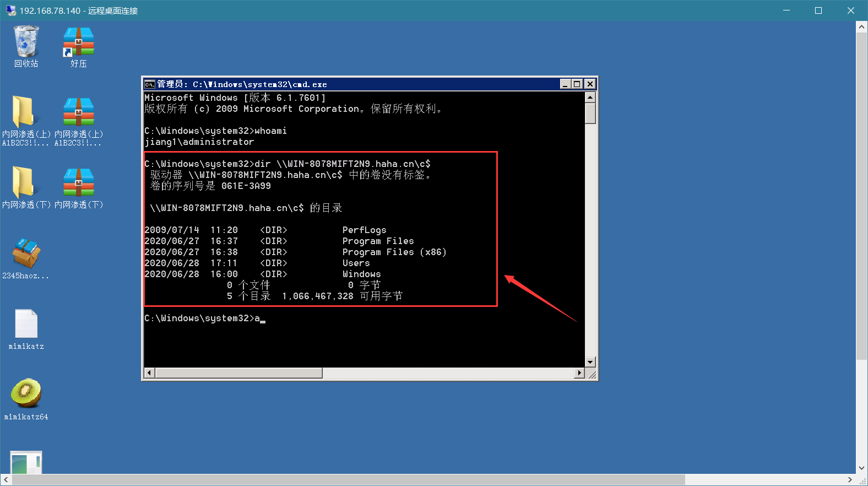The image size is (868, 486).
Task: Click cmd horizontal scrollbar right arrow
Action: point(579,373)
